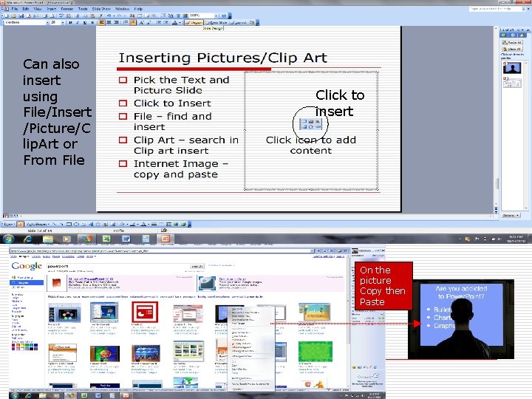Click the Google Search button
This screenshot has width=532, height=399.
197,266
